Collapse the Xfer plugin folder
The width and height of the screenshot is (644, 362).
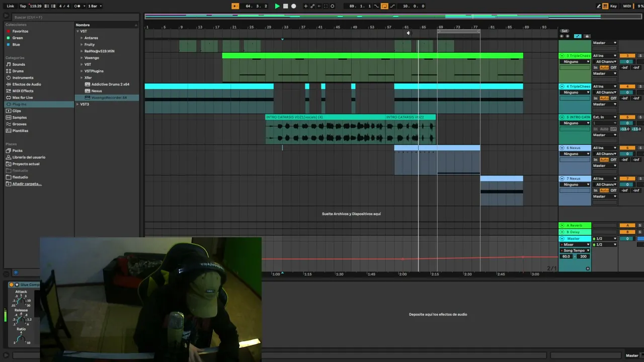[82, 77]
